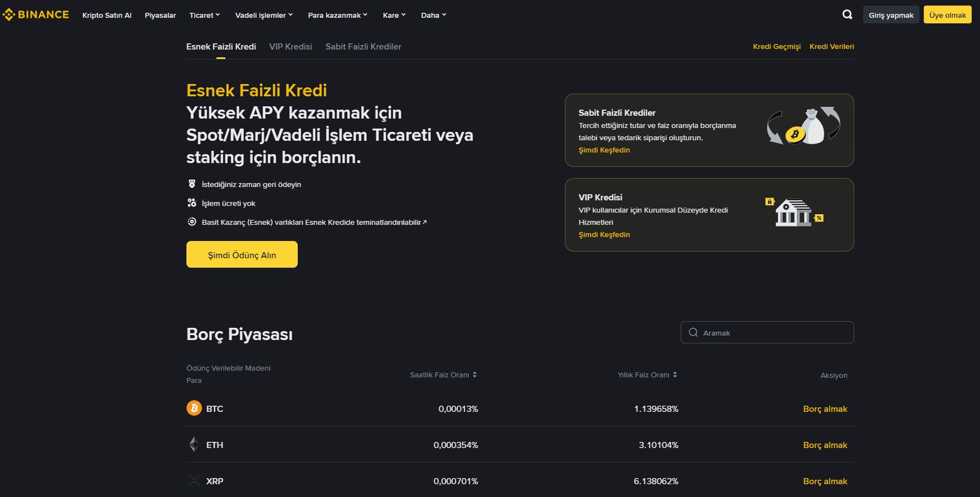The width and height of the screenshot is (980, 497).
Task: Select ETH yearly rate 3.10104%
Action: tap(658, 445)
